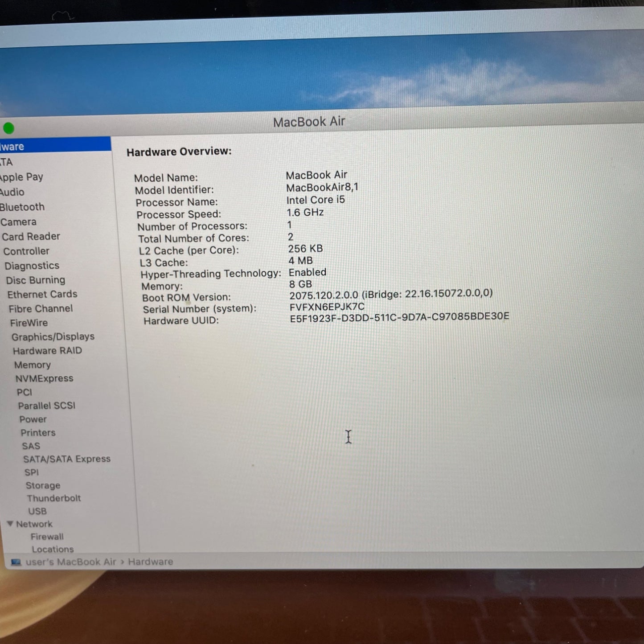Click the Serial Number value text

[327, 307]
